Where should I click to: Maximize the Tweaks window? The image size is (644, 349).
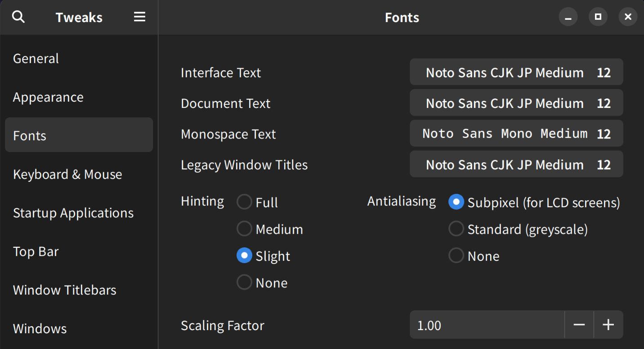[598, 17]
